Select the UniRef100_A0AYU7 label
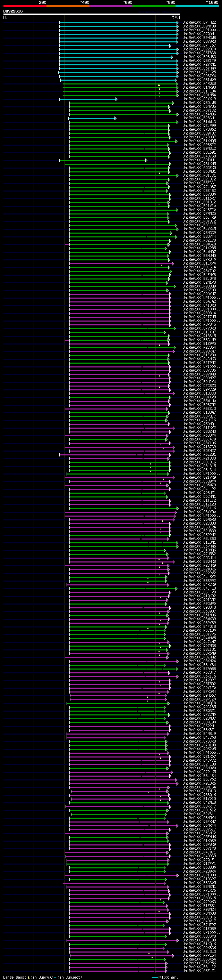222x980 pixels. click(x=199, y=294)
